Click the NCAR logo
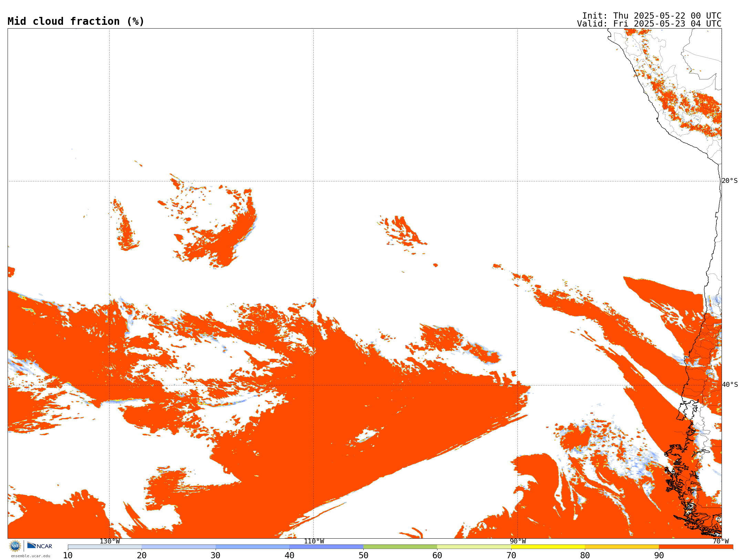The width and height of the screenshot is (744, 560). pos(40,546)
